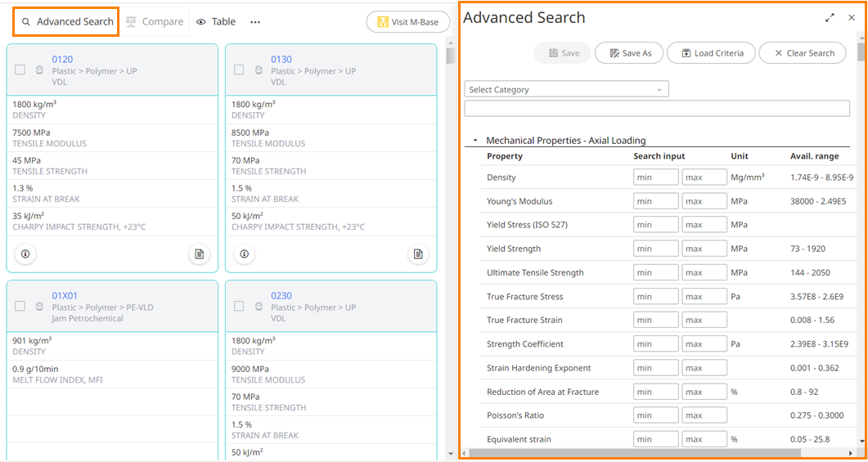
Task: Click the horizontal scrollbar in Advanced Search
Action: [654, 452]
